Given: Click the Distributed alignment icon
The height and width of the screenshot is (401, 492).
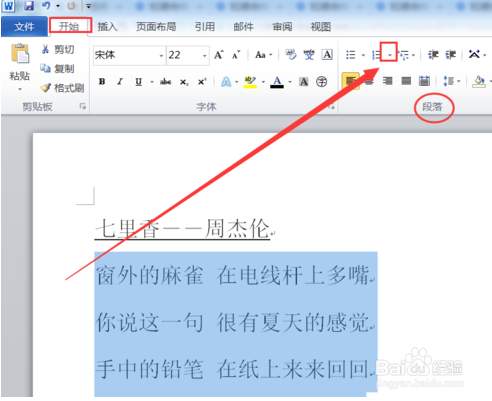Looking at the screenshot, I should (424, 81).
